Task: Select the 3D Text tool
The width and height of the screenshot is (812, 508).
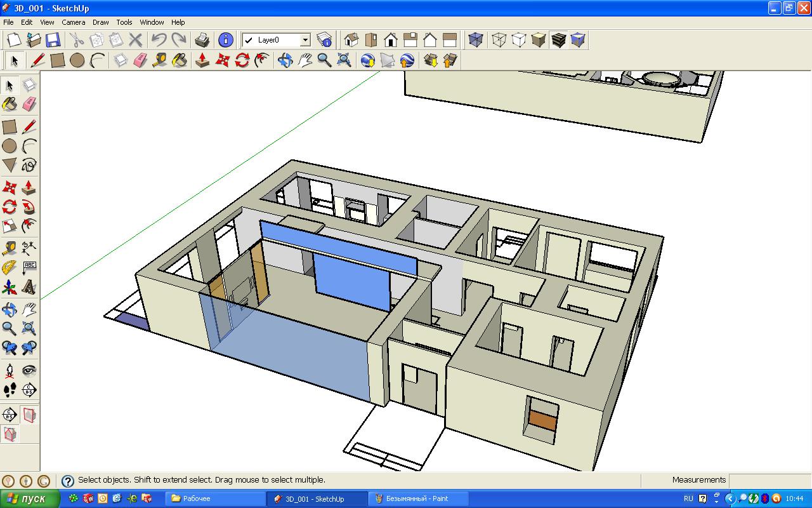Action: point(29,288)
